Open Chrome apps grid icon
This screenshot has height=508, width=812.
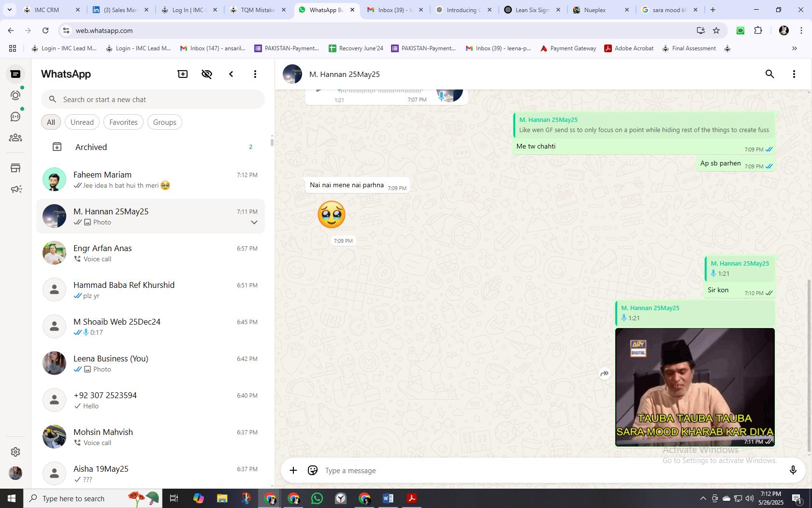tap(13, 48)
